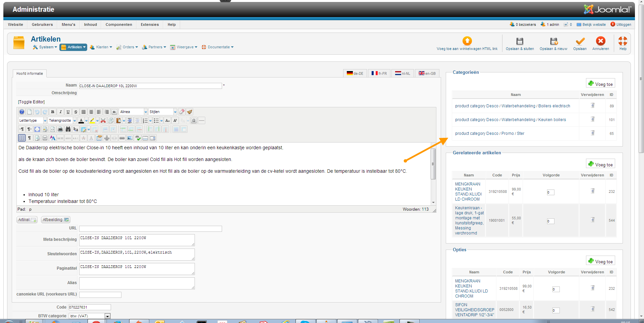The width and height of the screenshot is (644, 323).
Task: Click the Opslaan & nieuw icon
Action: pyautogui.click(x=553, y=41)
